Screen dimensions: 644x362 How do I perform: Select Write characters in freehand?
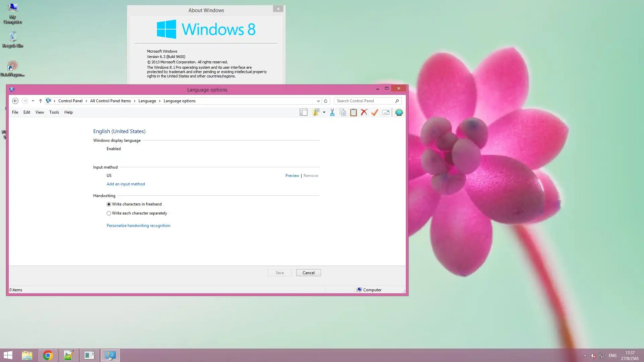pos(109,204)
